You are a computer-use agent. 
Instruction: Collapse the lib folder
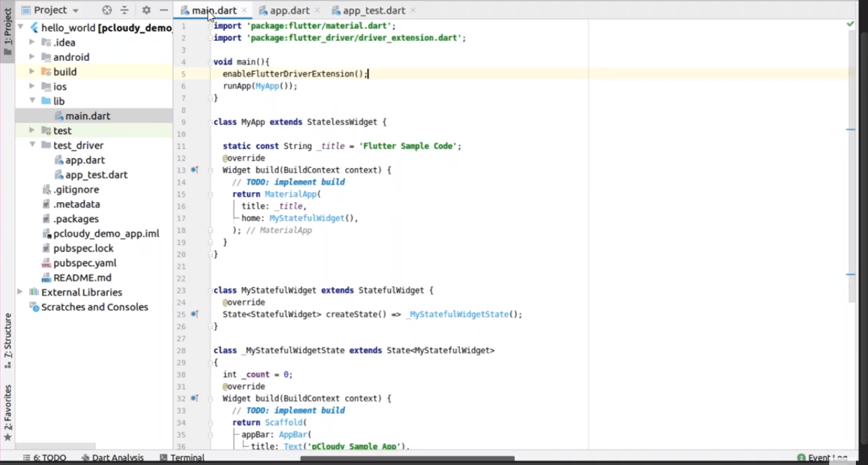click(31, 101)
